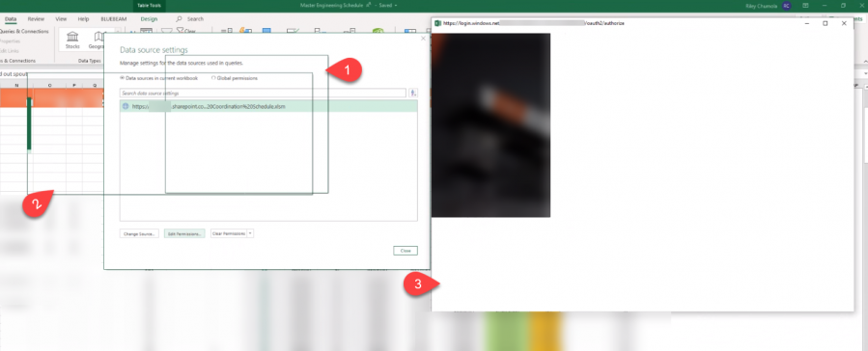This screenshot has width=868, height=351.
Task: Open the Review ribbon tab
Action: click(x=36, y=18)
